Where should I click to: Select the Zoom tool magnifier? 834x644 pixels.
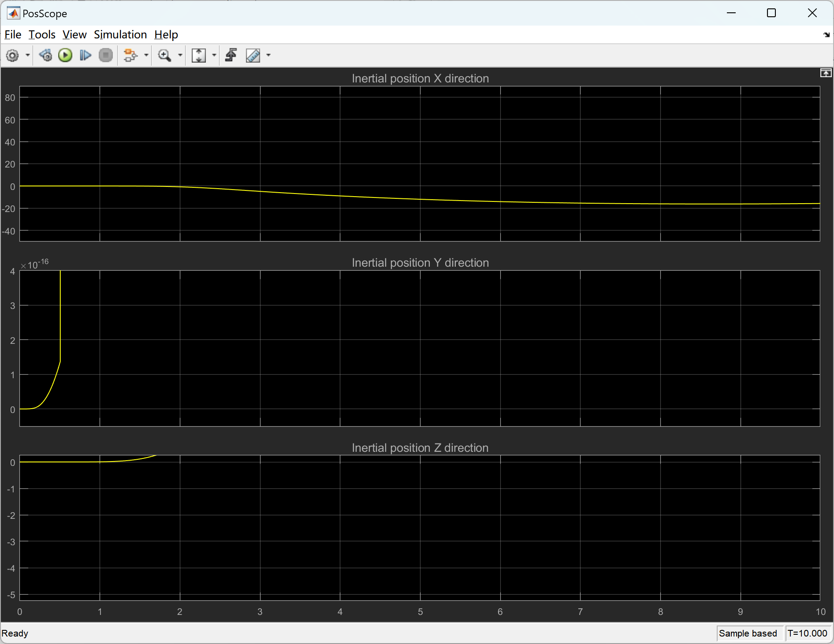165,56
